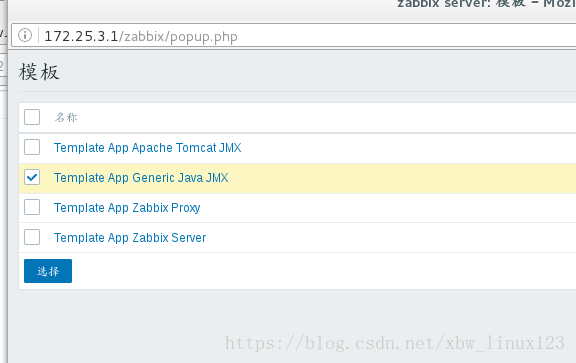576x363 pixels.
Task: Click the Template App Zabbix Server link
Action: pos(130,238)
